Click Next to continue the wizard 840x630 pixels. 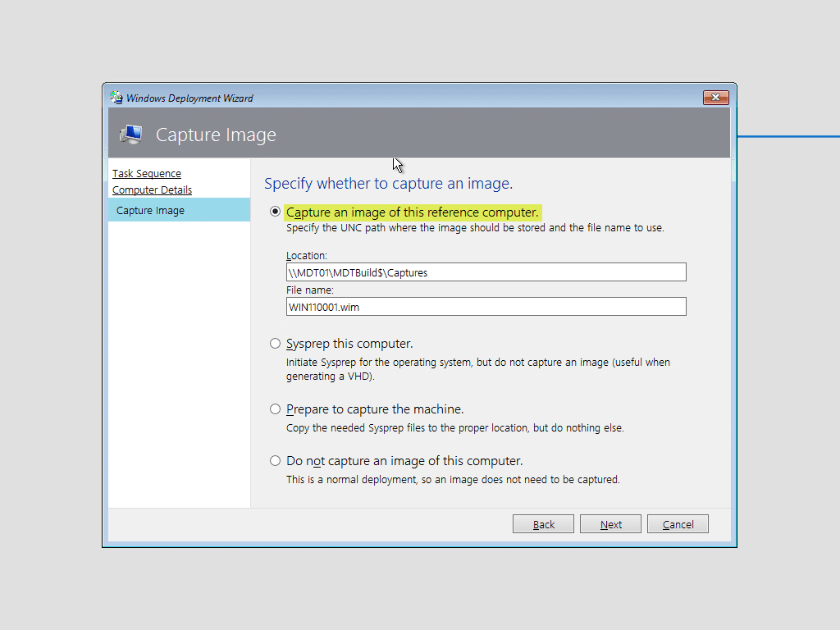click(610, 523)
